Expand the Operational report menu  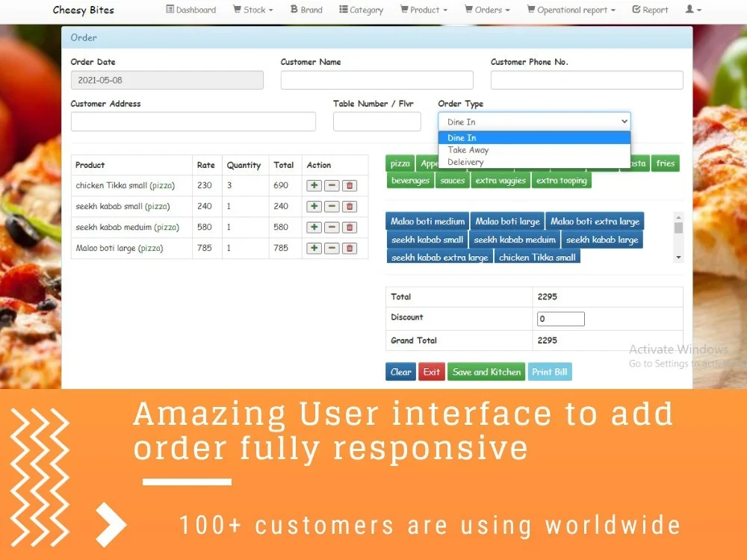(x=571, y=10)
